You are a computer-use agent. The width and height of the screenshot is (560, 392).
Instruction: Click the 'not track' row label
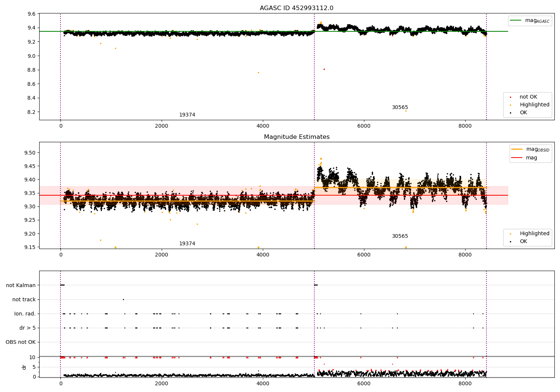[24, 299]
